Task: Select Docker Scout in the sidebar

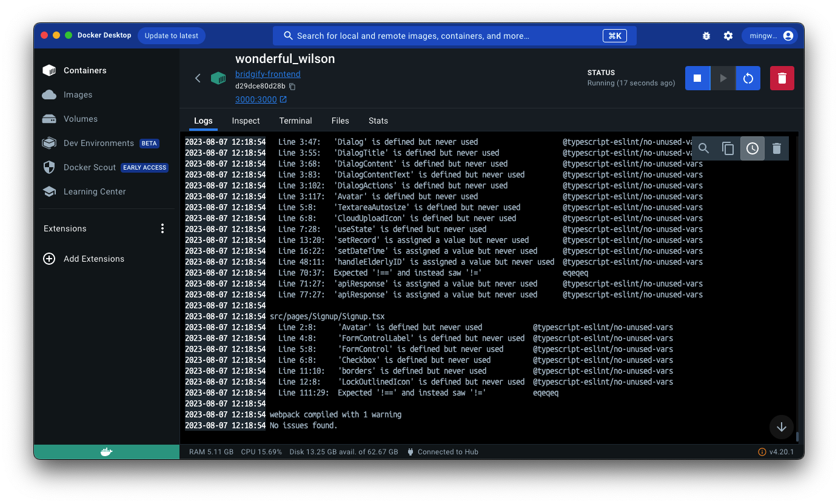Action: coord(90,167)
